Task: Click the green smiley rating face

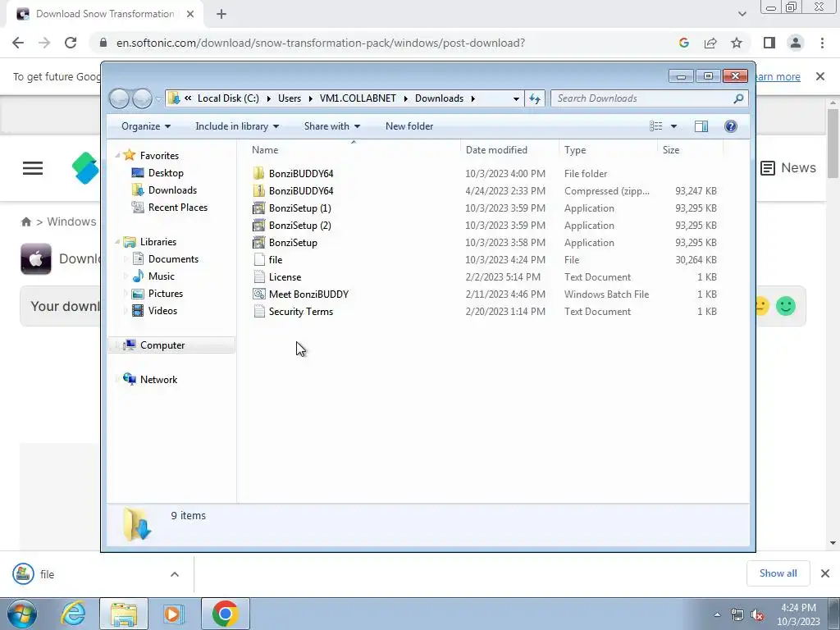Action: pos(786,306)
